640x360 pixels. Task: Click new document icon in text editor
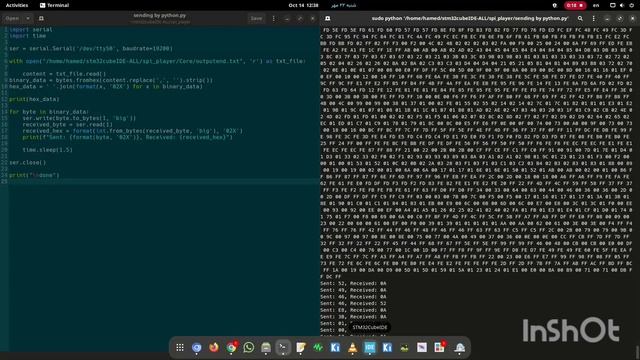[x=41, y=18]
